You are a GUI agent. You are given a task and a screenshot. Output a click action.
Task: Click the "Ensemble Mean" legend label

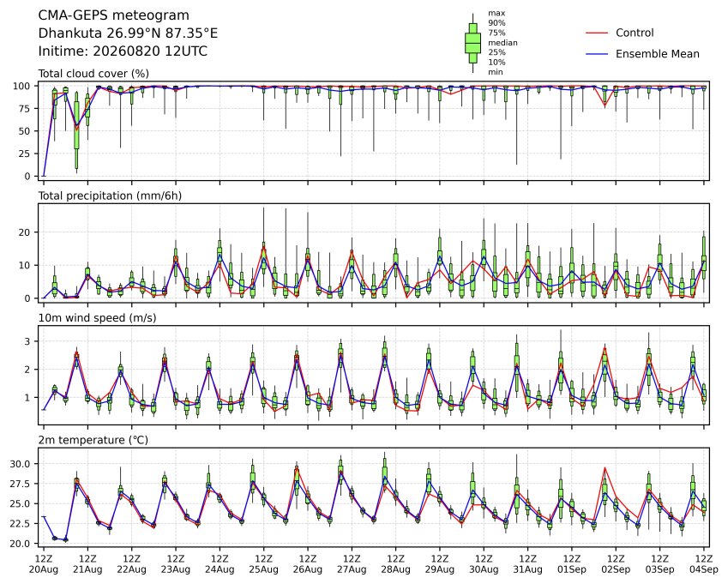coord(658,54)
